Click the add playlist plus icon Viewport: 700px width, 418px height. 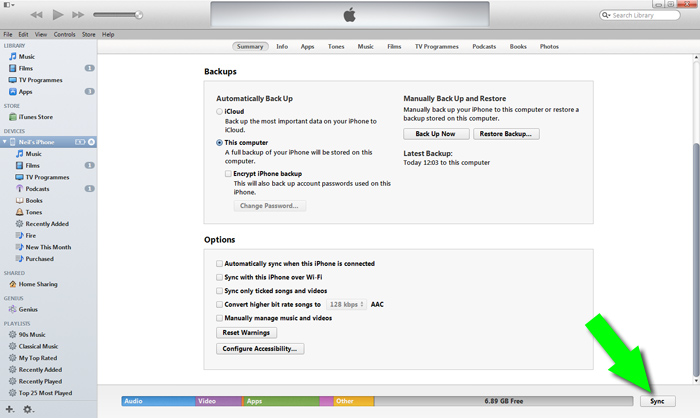point(10,409)
